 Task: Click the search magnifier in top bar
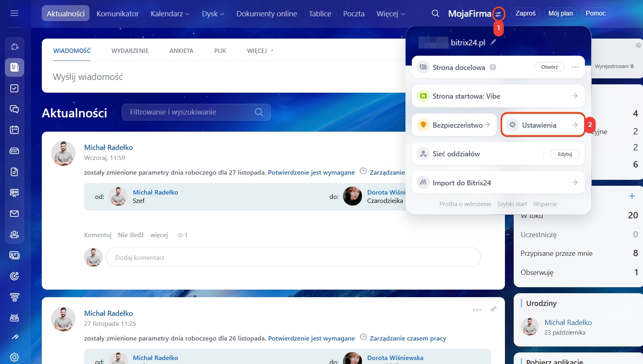click(x=435, y=14)
